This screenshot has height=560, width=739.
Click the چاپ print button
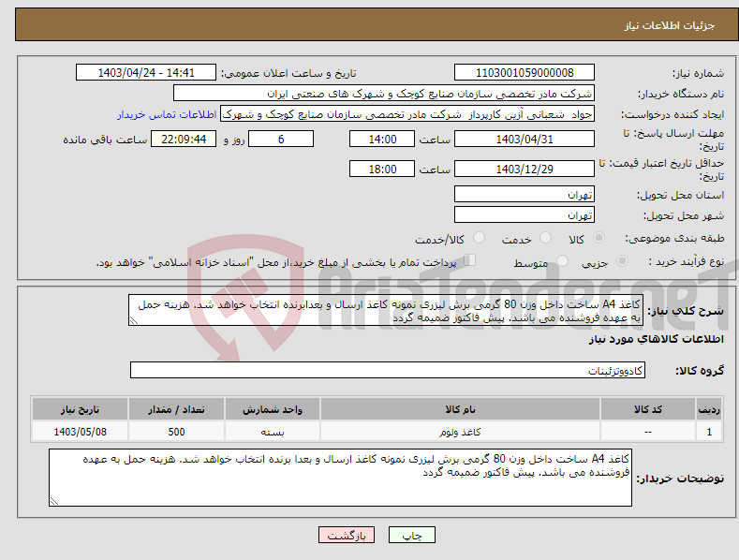click(412, 535)
